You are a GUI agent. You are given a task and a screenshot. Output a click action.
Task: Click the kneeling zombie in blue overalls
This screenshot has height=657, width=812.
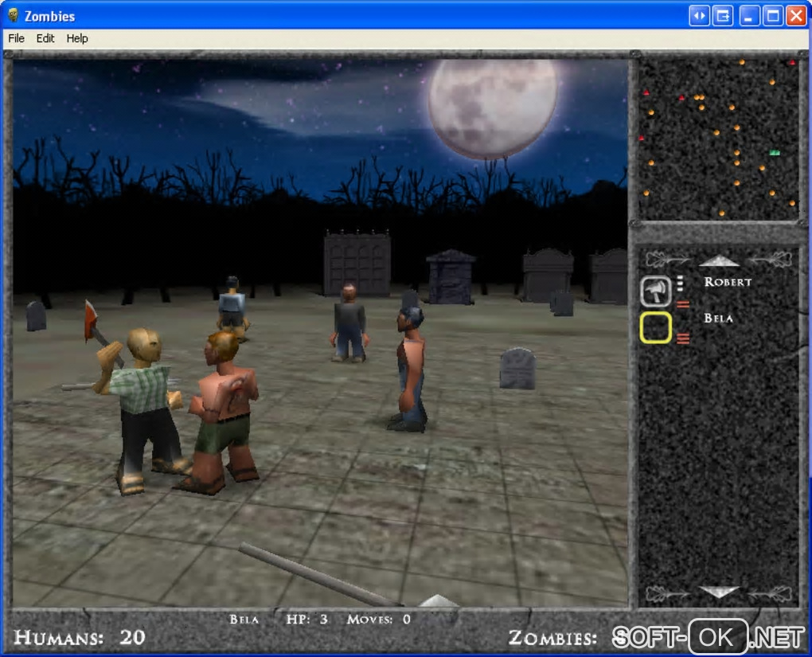pos(412,369)
